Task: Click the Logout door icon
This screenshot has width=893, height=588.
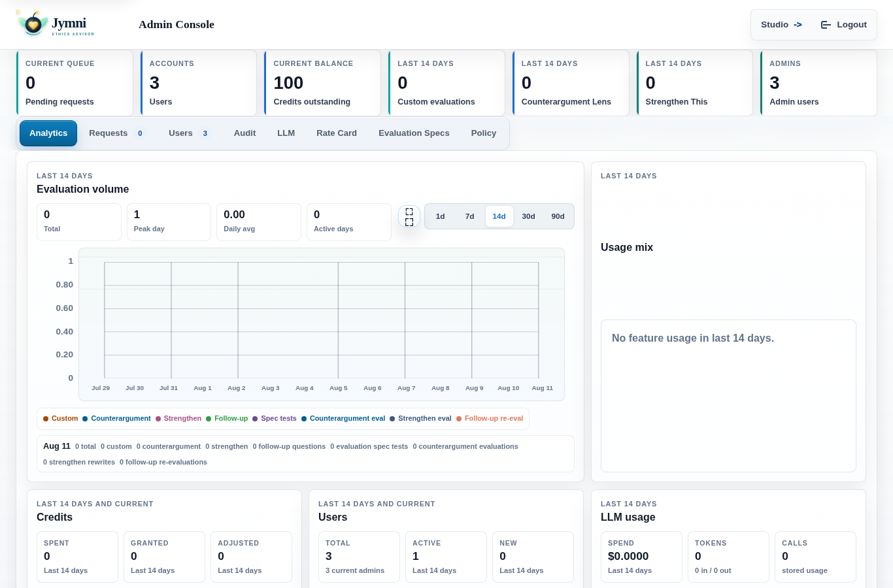Action: [x=826, y=25]
